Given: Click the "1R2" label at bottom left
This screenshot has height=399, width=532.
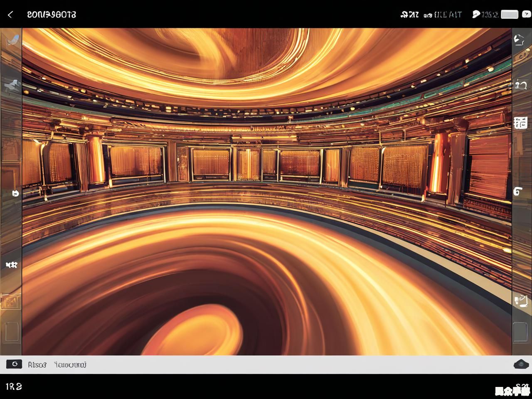Looking at the screenshot, I should [x=14, y=387].
